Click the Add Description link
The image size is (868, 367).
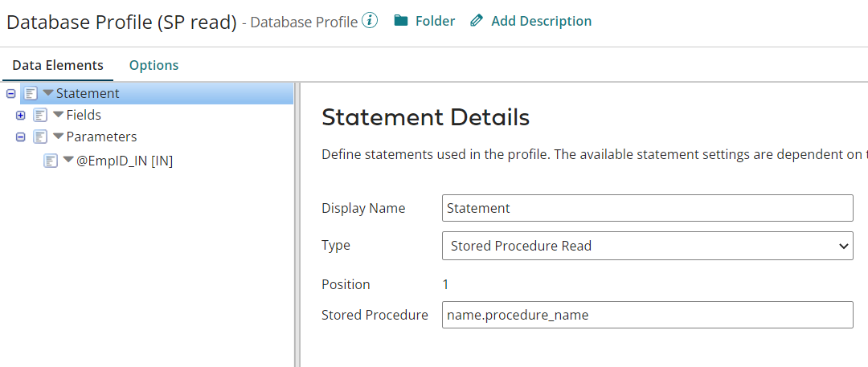click(x=541, y=21)
